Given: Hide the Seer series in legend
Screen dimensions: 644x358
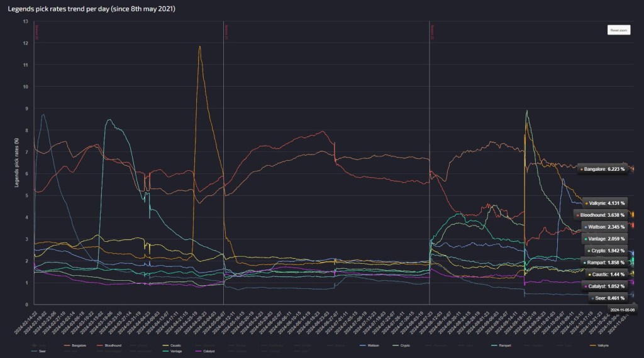Looking at the screenshot, I should 41,351.
